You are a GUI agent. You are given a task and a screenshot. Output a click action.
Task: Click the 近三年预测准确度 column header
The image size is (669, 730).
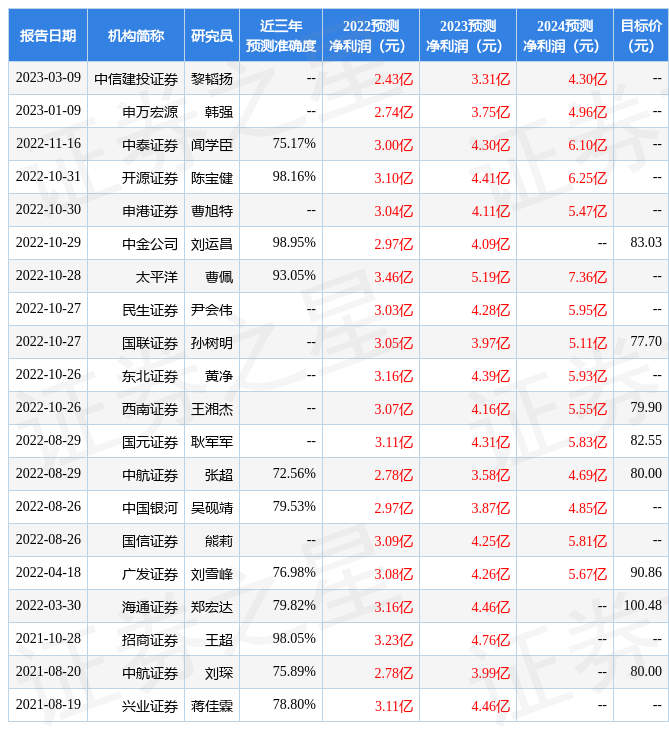[281, 36]
